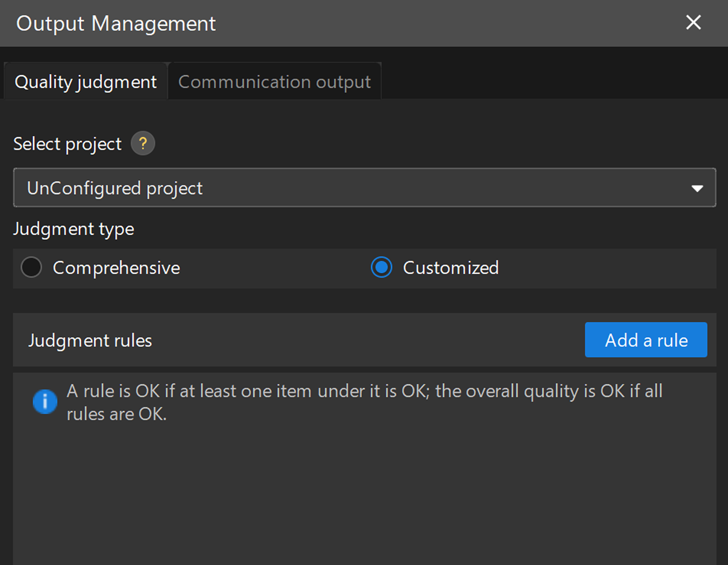Click the Judgment rules section header

(90, 340)
